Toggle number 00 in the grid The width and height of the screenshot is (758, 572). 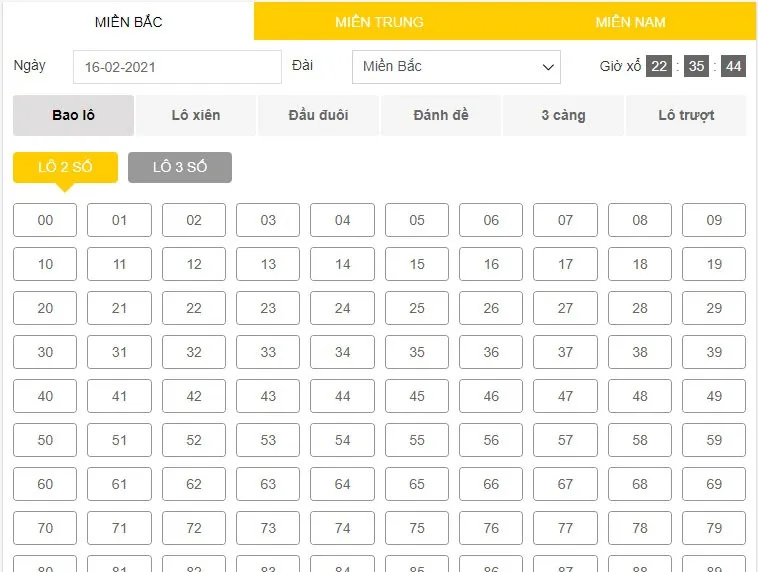[x=45, y=220]
